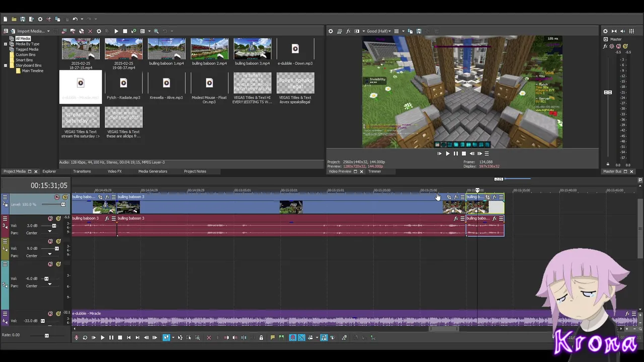Create a new project with the New icon
Viewport: 644px width, 362px height.
click(5, 19)
